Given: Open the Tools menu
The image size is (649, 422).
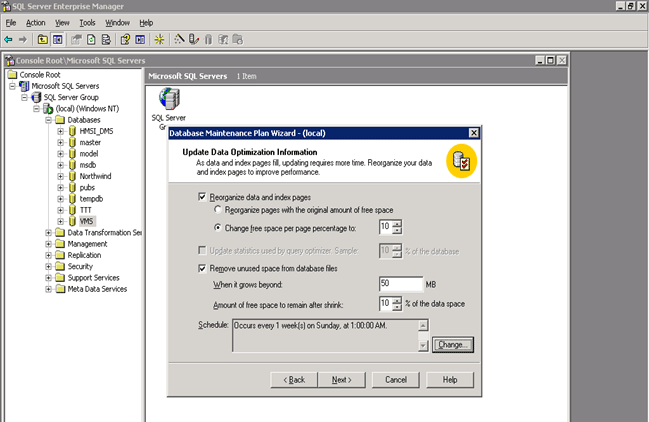Looking at the screenshot, I should (x=87, y=23).
